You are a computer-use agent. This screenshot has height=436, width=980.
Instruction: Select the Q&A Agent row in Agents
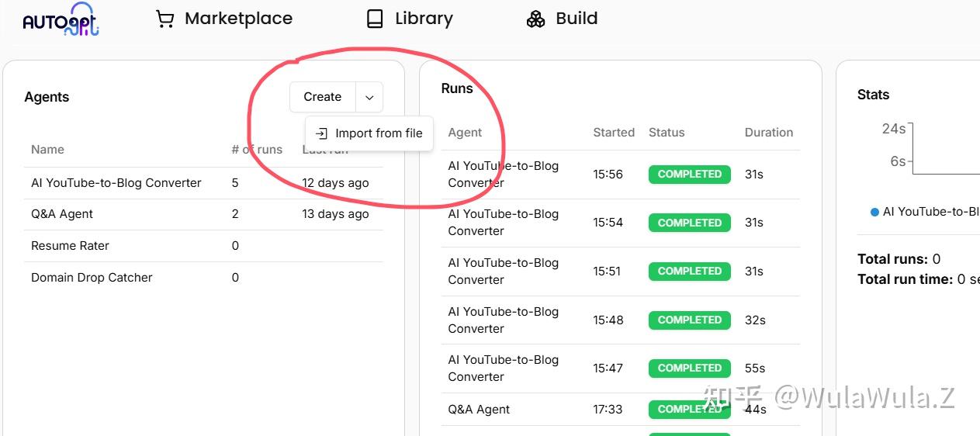(62, 214)
